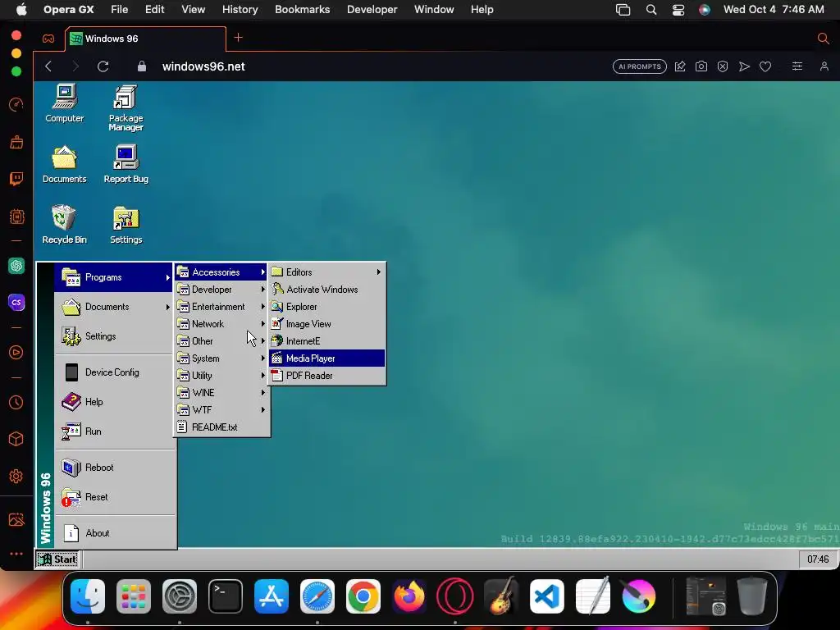Viewport: 840px width, 630px height.
Task: Click the taskbar clock showing 07:46
Action: (818, 559)
